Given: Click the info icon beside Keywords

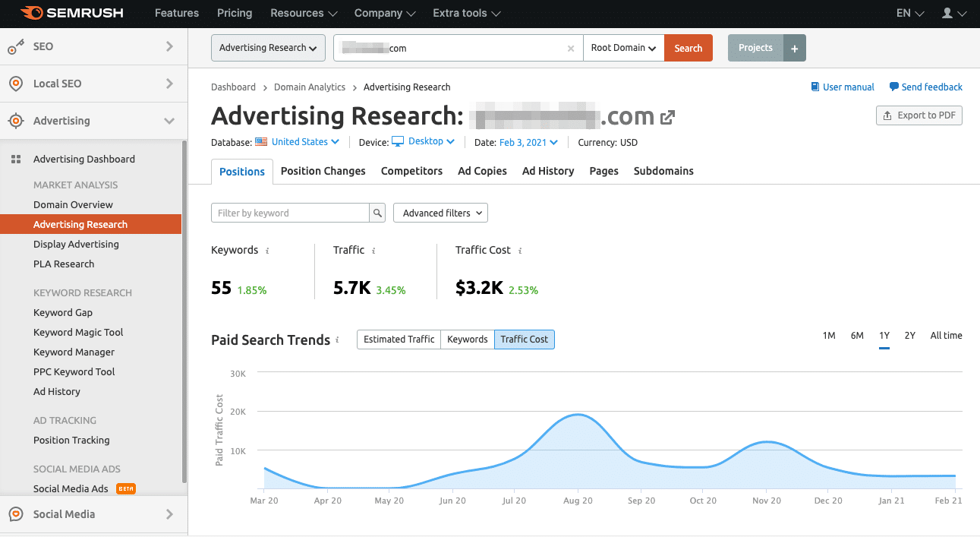Looking at the screenshot, I should [267, 251].
